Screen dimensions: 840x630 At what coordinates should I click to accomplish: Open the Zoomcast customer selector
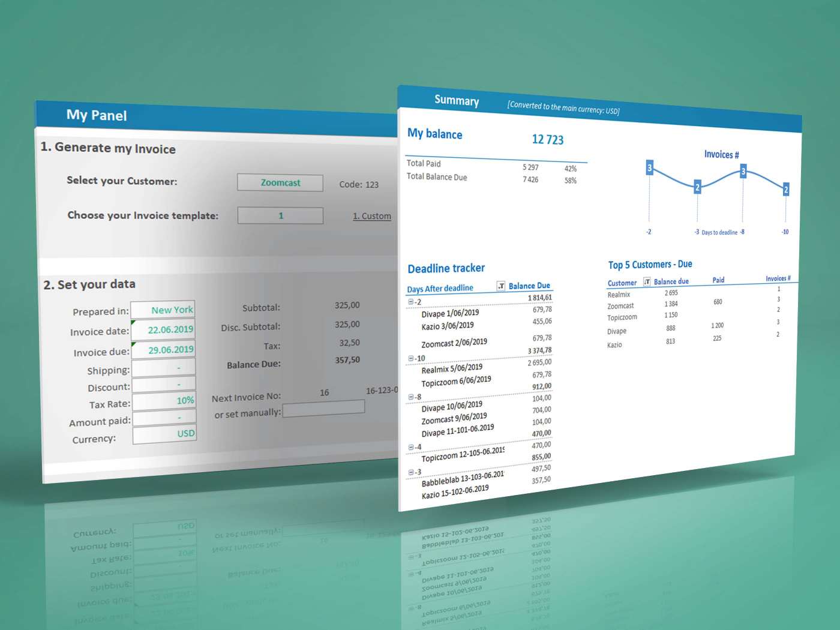(280, 182)
